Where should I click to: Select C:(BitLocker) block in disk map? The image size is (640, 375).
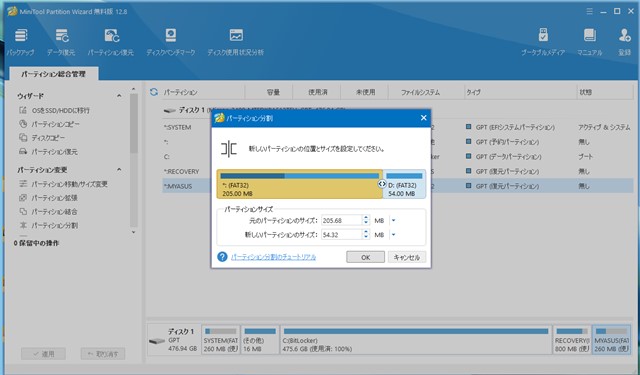coord(416,340)
